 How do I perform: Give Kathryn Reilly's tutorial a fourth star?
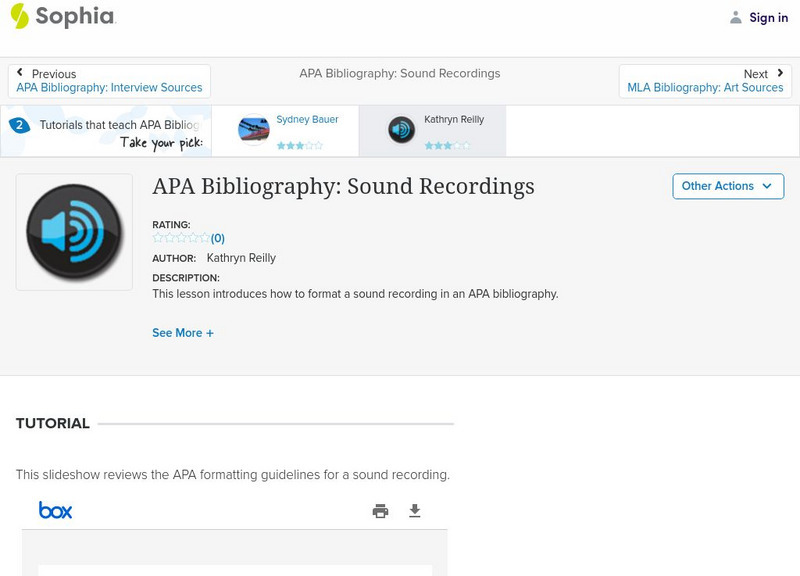click(x=456, y=145)
